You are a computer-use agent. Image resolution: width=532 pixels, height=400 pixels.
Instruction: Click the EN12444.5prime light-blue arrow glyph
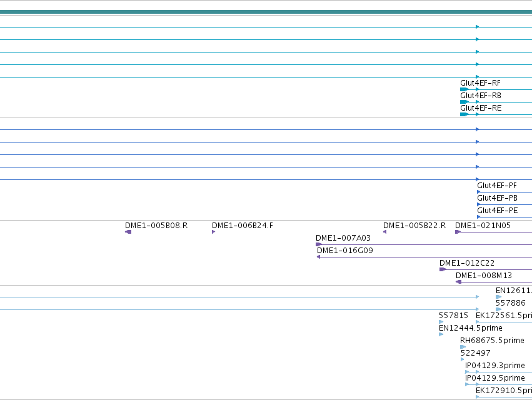(441, 334)
